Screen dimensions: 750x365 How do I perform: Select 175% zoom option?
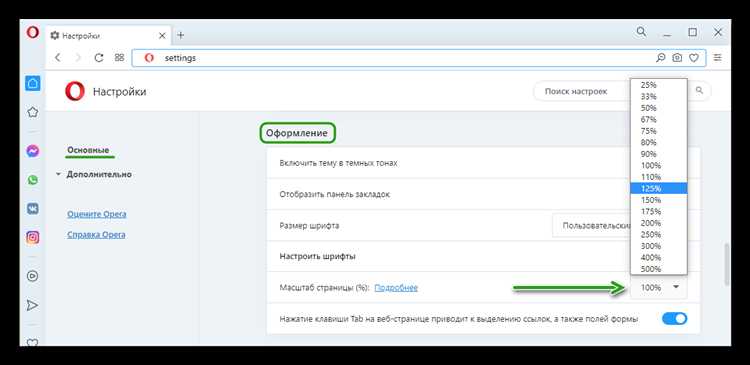pos(659,211)
